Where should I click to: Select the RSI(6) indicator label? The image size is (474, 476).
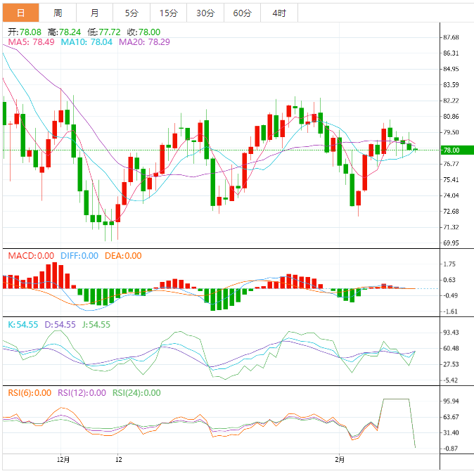coord(30,393)
